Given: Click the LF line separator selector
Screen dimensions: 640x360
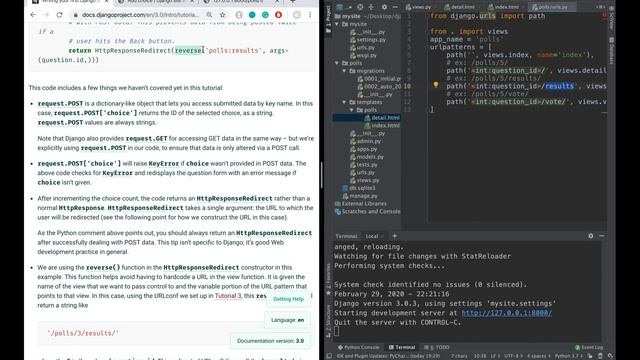Looking at the screenshot, I should coord(495,356).
